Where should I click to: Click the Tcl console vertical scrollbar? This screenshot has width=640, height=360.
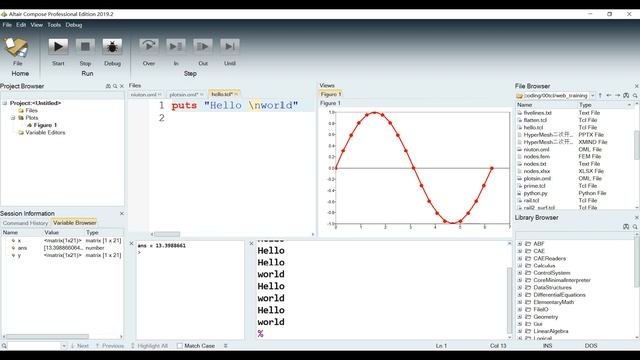(x=509, y=300)
